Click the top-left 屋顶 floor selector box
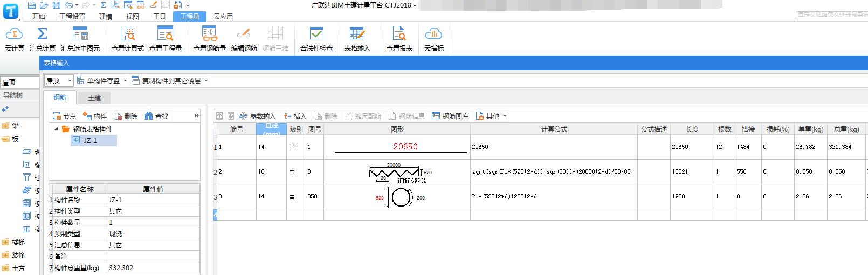 [19, 82]
